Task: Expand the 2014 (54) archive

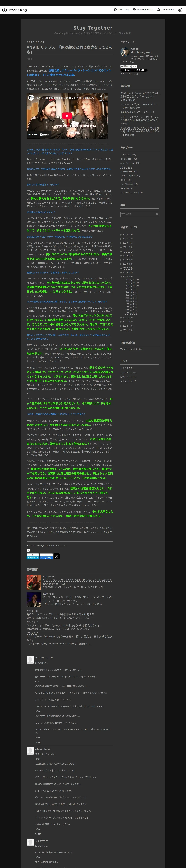Action: (121, 317)
